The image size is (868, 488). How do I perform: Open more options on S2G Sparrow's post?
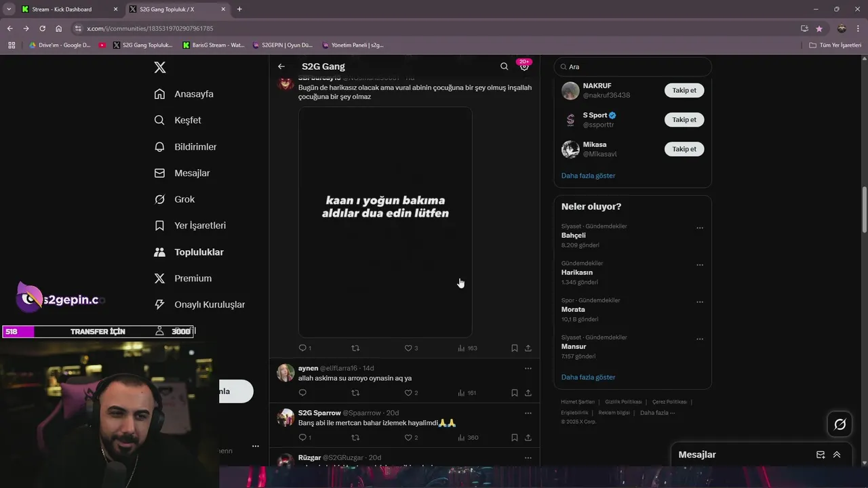(528, 413)
